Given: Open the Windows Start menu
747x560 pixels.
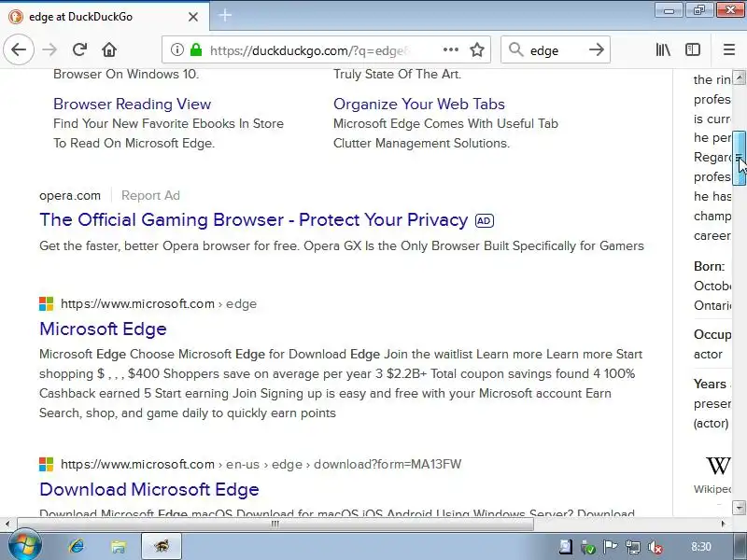Looking at the screenshot, I should pyautogui.click(x=24, y=546).
